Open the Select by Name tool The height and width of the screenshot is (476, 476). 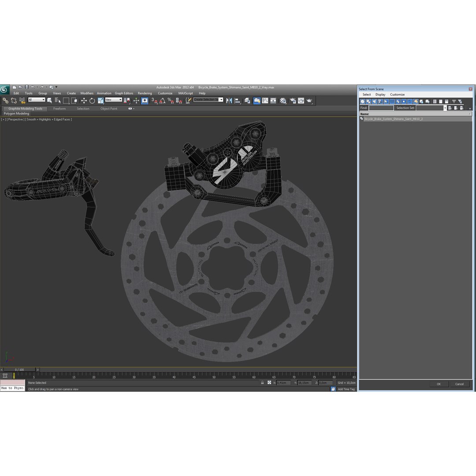click(57, 100)
